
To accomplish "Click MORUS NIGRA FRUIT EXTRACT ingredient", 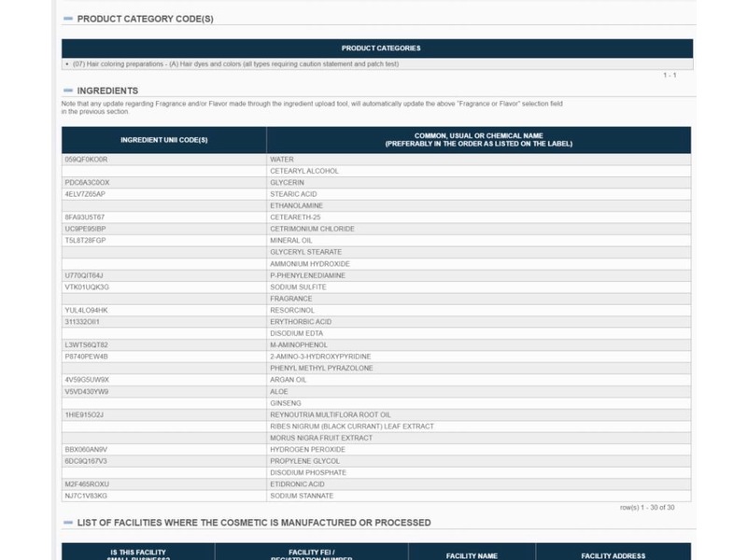I will (x=321, y=438).
